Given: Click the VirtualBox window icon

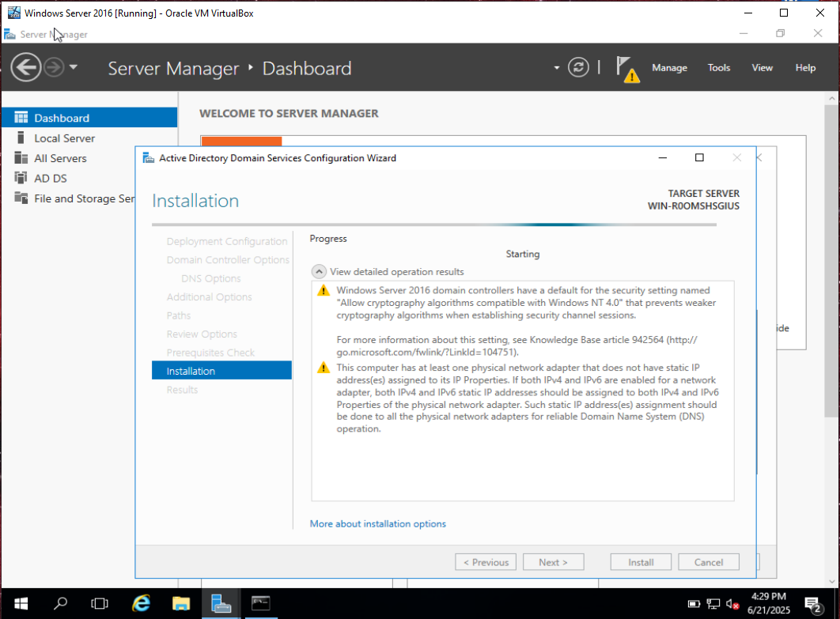Looking at the screenshot, I should 14,13.
